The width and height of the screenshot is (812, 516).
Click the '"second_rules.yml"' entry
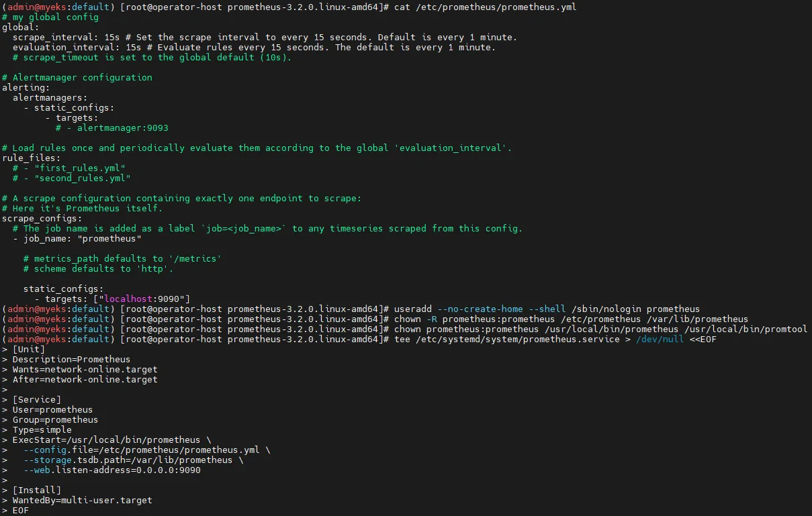pos(83,178)
